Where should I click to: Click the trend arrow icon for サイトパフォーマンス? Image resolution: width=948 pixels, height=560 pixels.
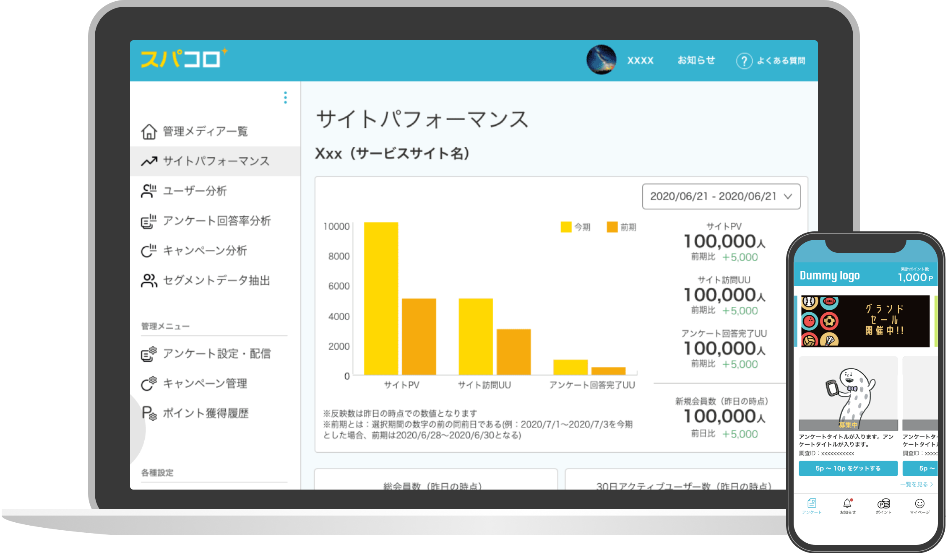click(149, 161)
